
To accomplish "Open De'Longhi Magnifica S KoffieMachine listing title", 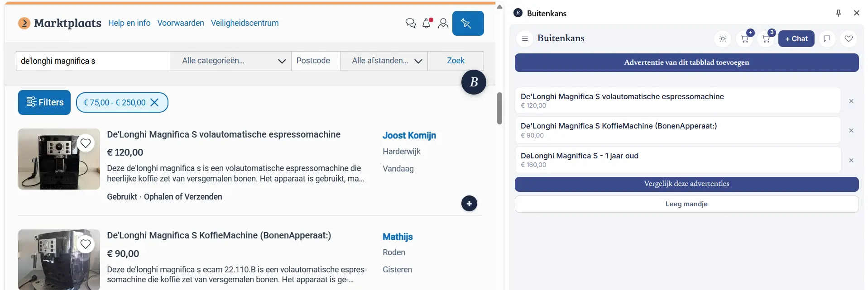I will (x=219, y=236).
